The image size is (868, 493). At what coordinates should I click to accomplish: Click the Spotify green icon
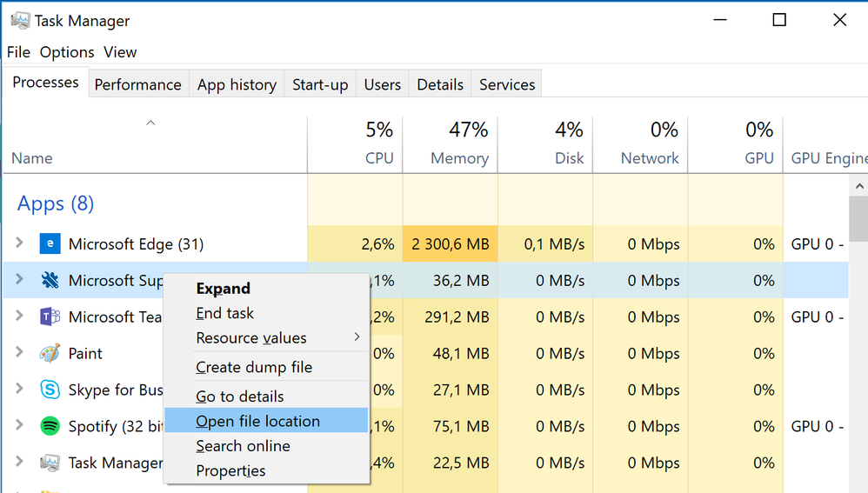point(50,426)
